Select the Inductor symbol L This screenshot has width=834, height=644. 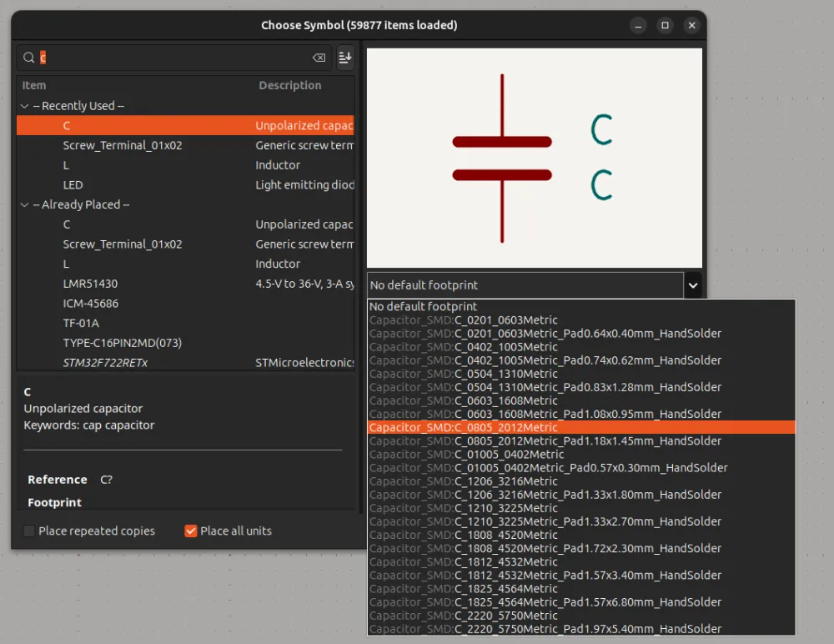click(x=66, y=164)
